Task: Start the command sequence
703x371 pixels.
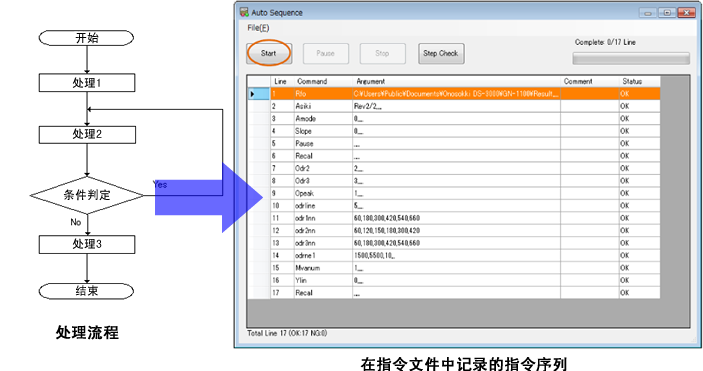Action: [269, 53]
